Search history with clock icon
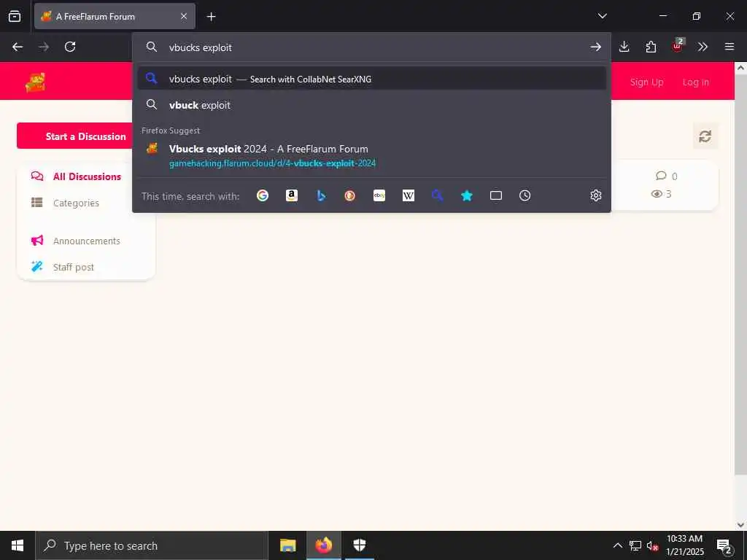 (525, 195)
